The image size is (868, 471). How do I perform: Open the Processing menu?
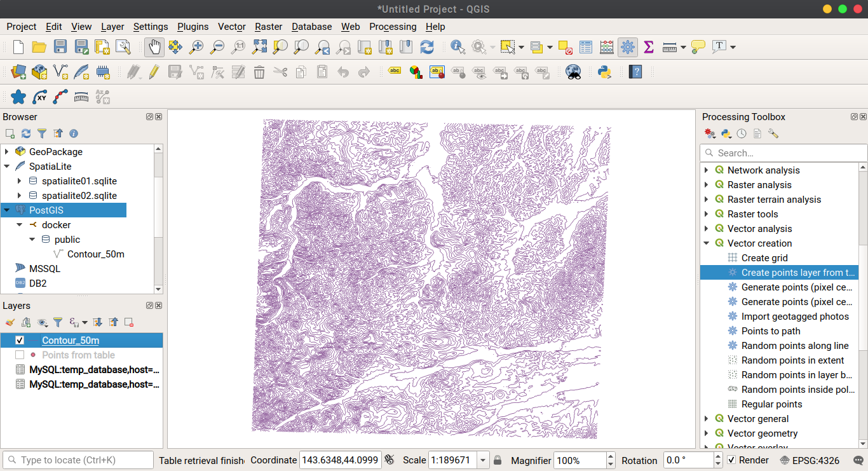tap(393, 27)
